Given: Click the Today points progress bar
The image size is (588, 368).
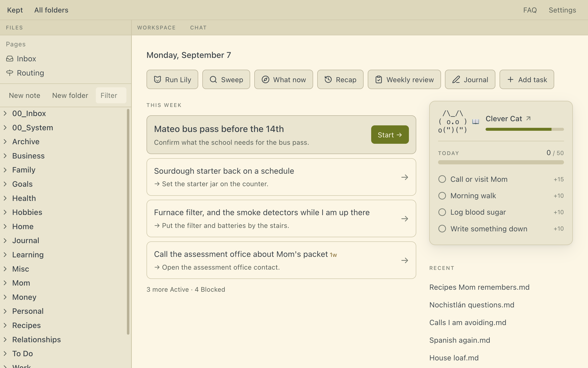Looking at the screenshot, I should [501, 162].
